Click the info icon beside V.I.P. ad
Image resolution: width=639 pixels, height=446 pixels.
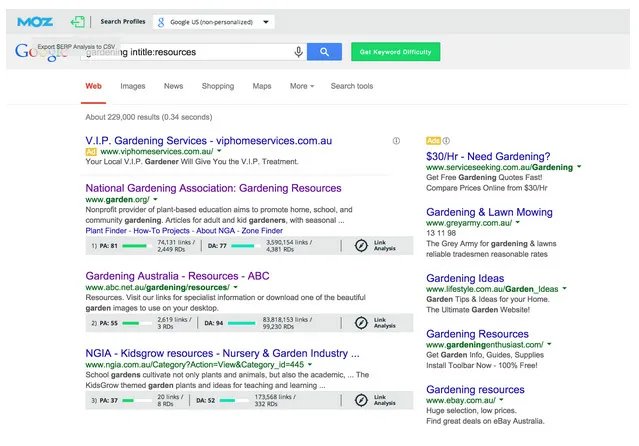click(397, 141)
